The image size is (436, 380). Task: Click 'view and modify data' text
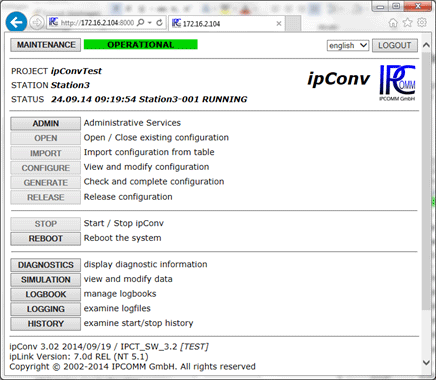(x=128, y=279)
